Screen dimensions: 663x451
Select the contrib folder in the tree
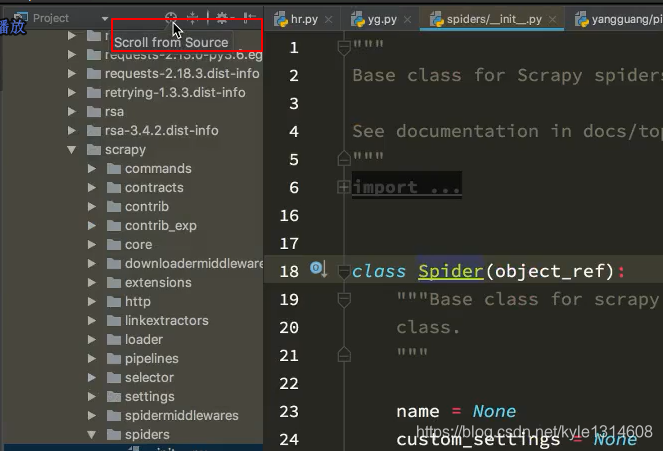[134, 207]
